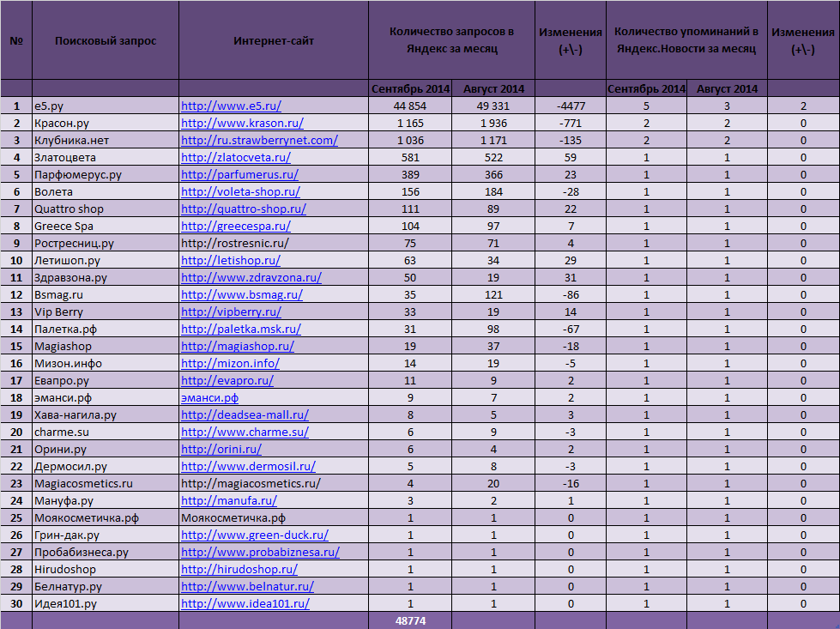Visit the deadsea-mall.ru link
840x629 pixels.
tap(245, 414)
